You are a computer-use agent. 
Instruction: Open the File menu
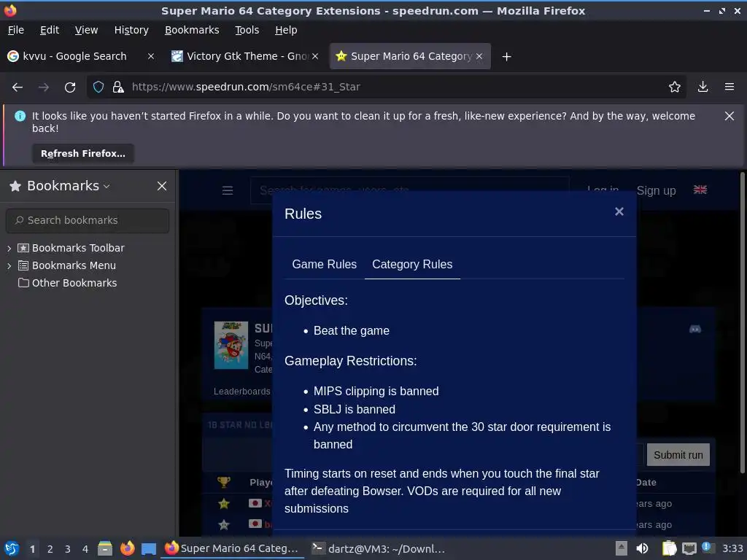pyautogui.click(x=16, y=30)
